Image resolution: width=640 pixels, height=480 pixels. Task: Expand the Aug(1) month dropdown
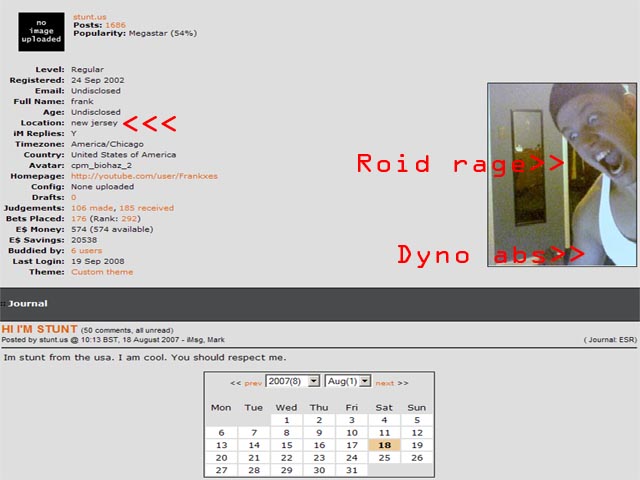pos(347,382)
